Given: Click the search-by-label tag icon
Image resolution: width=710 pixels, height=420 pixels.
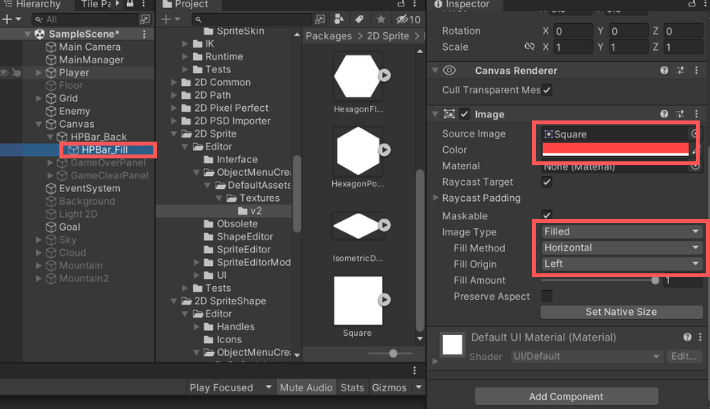Looking at the screenshot, I should click(x=360, y=19).
